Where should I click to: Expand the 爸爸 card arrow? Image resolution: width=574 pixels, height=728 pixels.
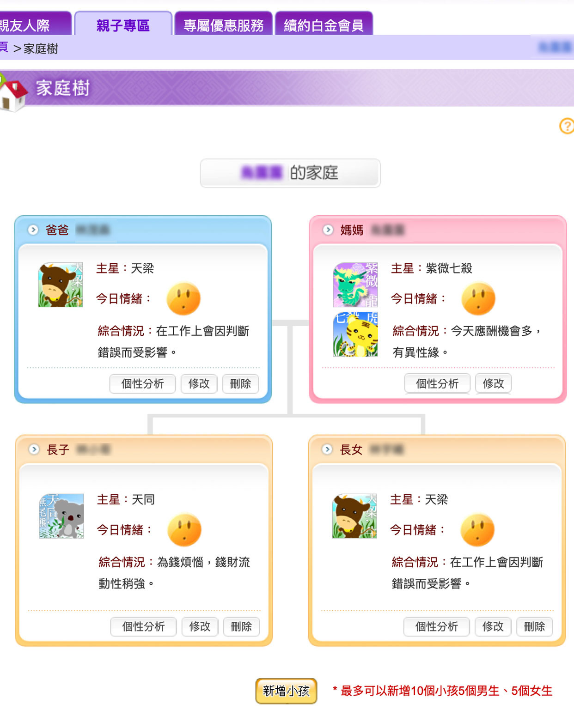pyautogui.click(x=33, y=230)
